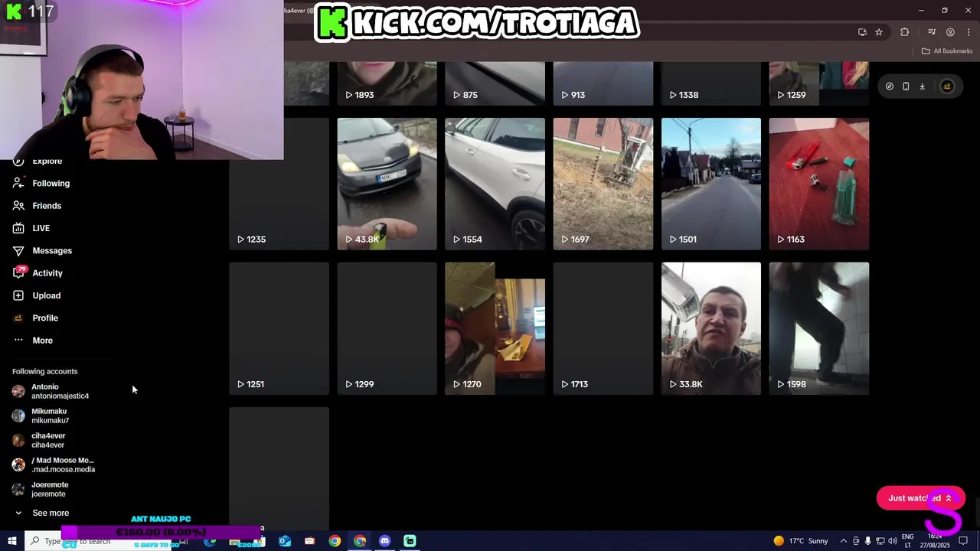Open video with 875 views
Viewport: 980px width, 551px height.
495,83
